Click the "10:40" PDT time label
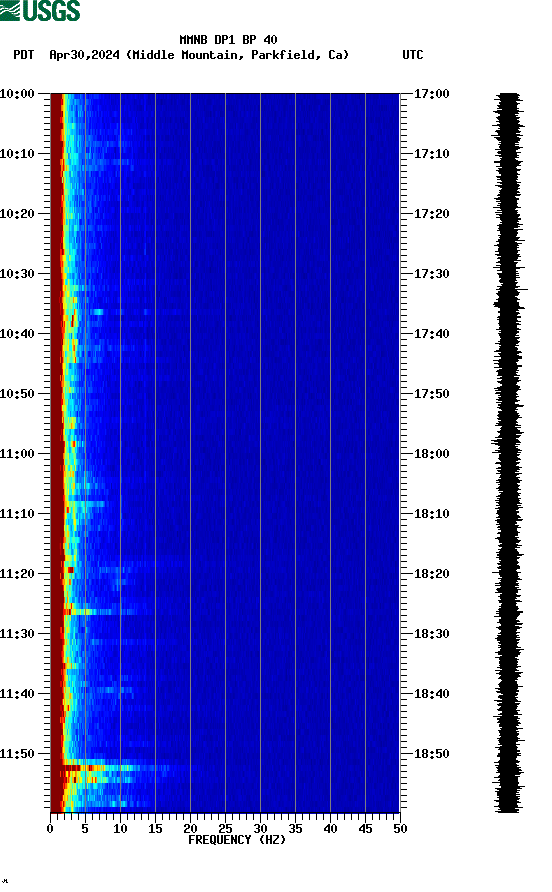Image resolution: width=552 pixels, height=892 pixels. pos(17,333)
